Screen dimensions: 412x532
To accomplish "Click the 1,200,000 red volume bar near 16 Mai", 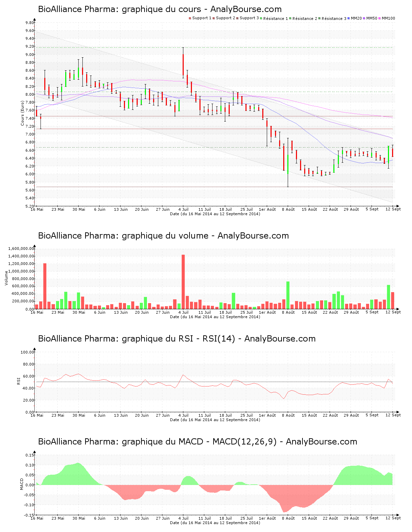I will [45, 286].
